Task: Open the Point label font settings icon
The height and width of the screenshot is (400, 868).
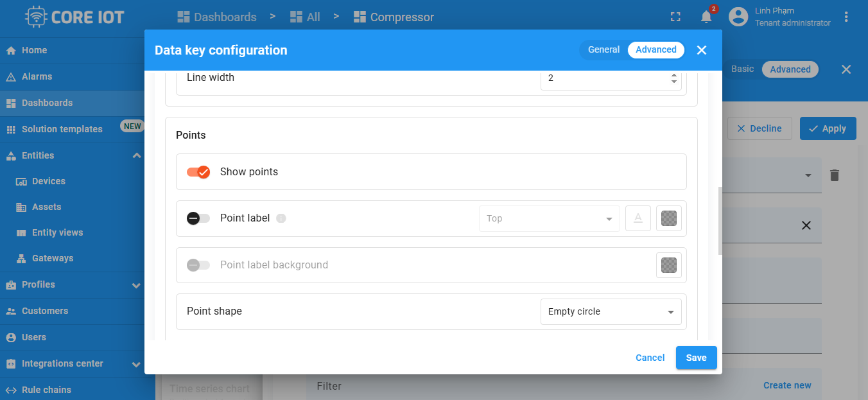Action: [x=638, y=218]
